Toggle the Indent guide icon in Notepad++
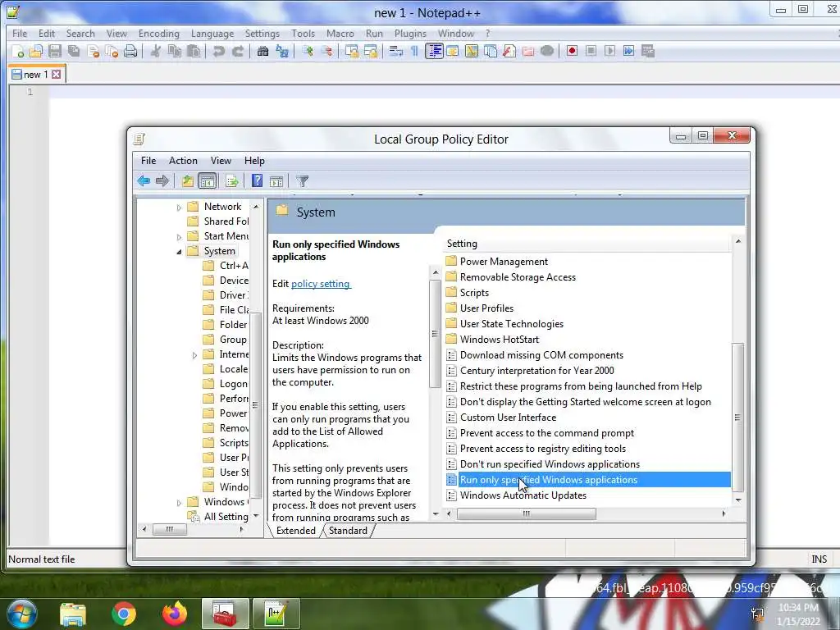 tap(434, 52)
